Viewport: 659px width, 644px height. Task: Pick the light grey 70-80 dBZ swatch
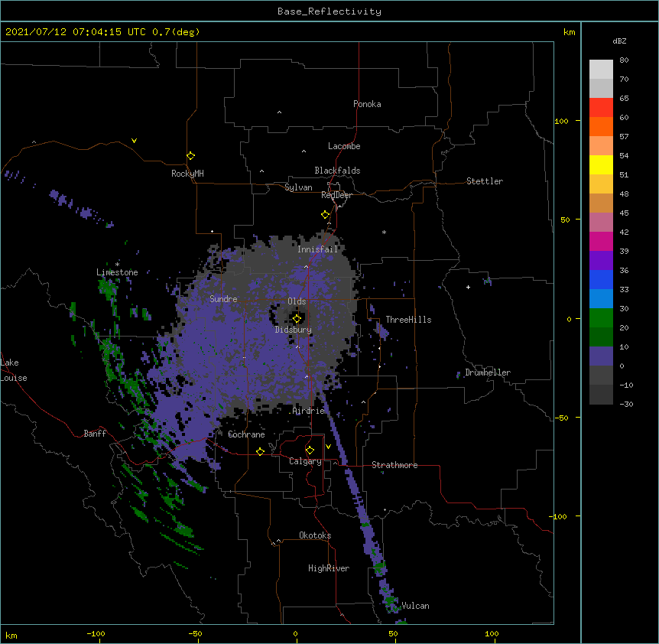(601, 70)
